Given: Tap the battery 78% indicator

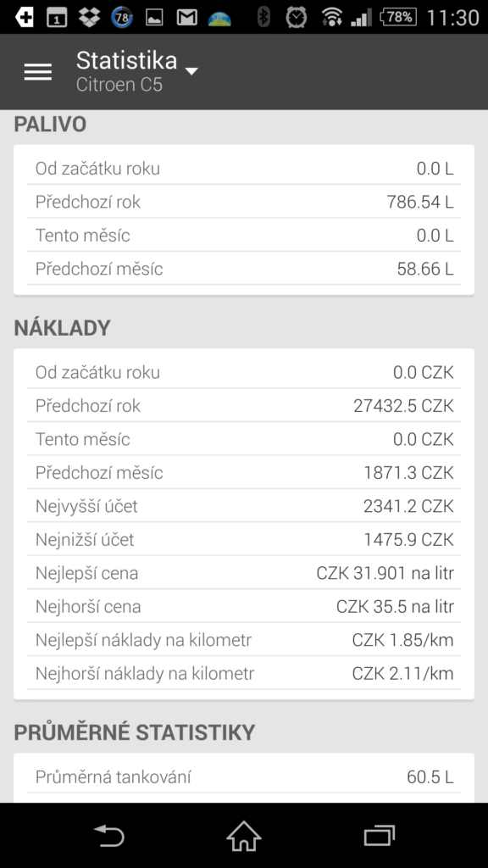Looking at the screenshot, I should click(x=398, y=17).
